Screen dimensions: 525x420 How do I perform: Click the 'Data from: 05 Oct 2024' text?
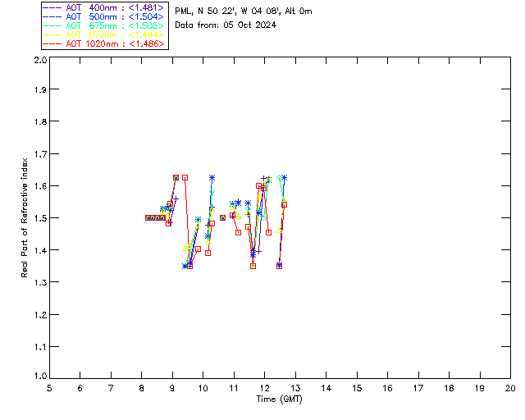coord(226,25)
